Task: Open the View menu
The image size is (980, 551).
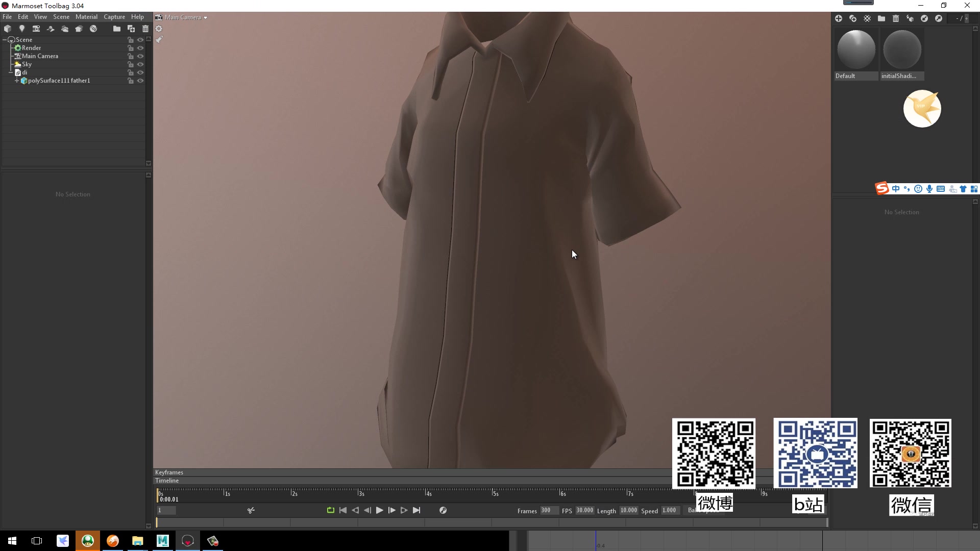Action: [40, 17]
